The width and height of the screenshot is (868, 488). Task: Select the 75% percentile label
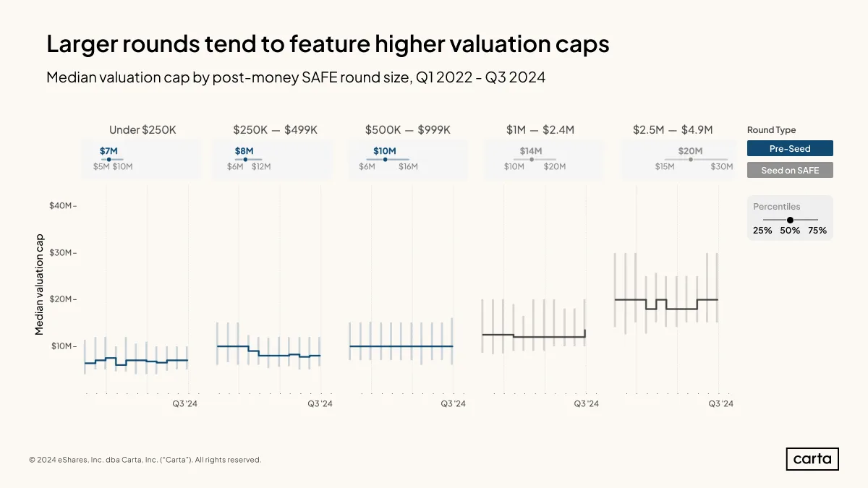[817, 231]
